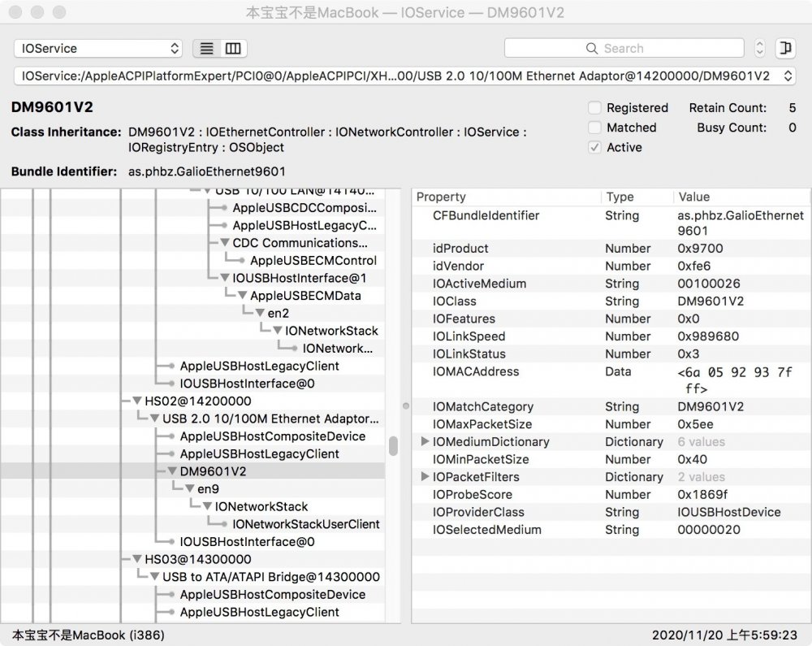Select the IOProviderClass property row
The image size is (812, 646).
click(611, 513)
